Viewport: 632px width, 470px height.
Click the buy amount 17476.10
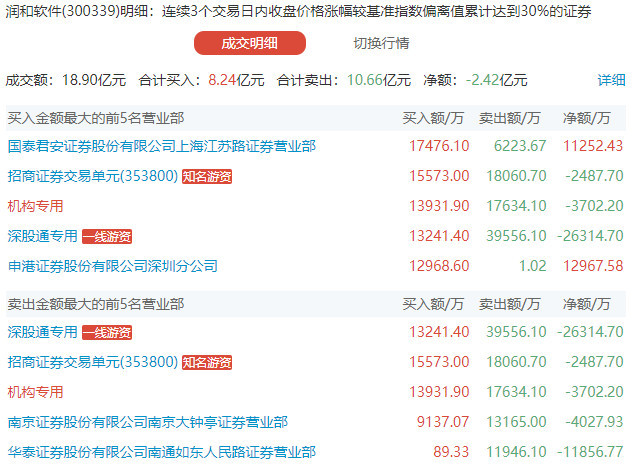(439, 146)
